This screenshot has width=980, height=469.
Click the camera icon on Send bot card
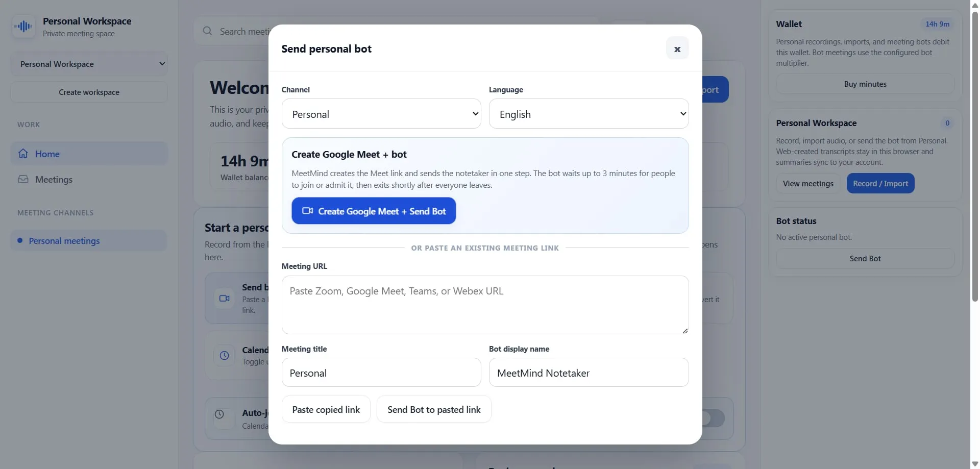point(225,299)
